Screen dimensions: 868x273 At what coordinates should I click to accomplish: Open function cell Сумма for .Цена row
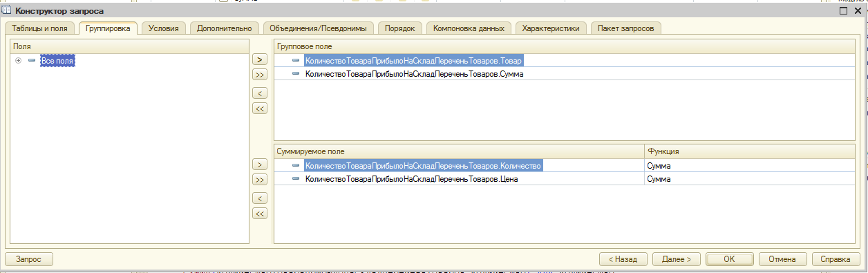(749, 179)
